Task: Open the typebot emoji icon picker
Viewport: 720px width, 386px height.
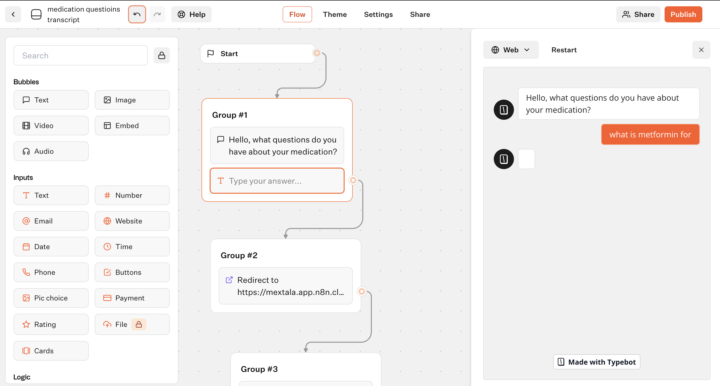Action: pyautogui.click(x=36, y=15)
